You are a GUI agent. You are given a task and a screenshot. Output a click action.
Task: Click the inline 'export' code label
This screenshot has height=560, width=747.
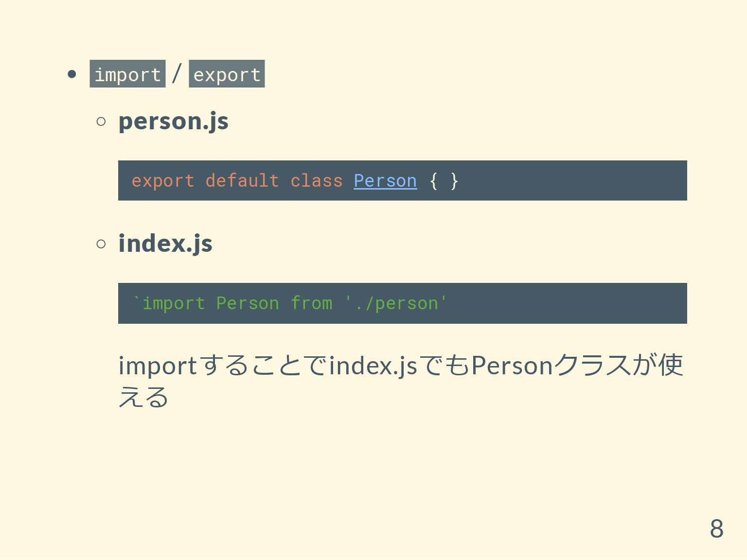coord(227,74)
